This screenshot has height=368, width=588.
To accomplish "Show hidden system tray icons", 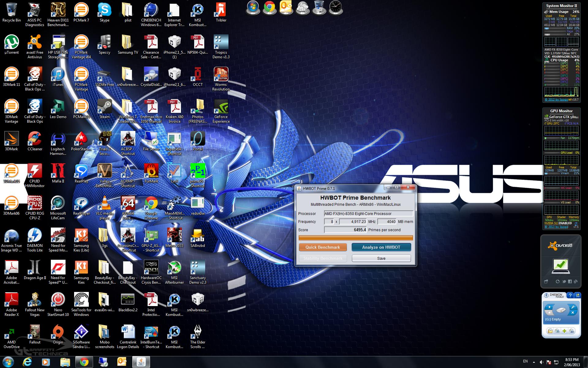I will coord(534,362).
